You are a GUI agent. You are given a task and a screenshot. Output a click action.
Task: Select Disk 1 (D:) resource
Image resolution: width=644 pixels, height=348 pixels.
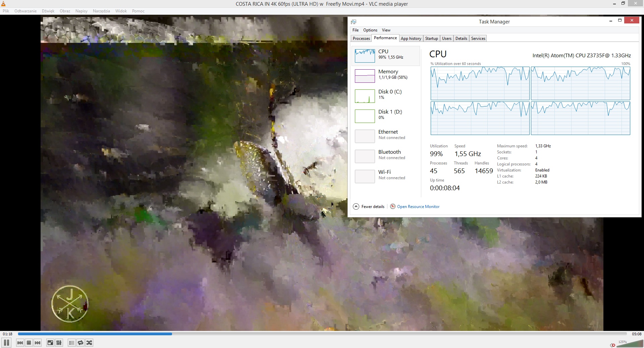tap(386, 116)
